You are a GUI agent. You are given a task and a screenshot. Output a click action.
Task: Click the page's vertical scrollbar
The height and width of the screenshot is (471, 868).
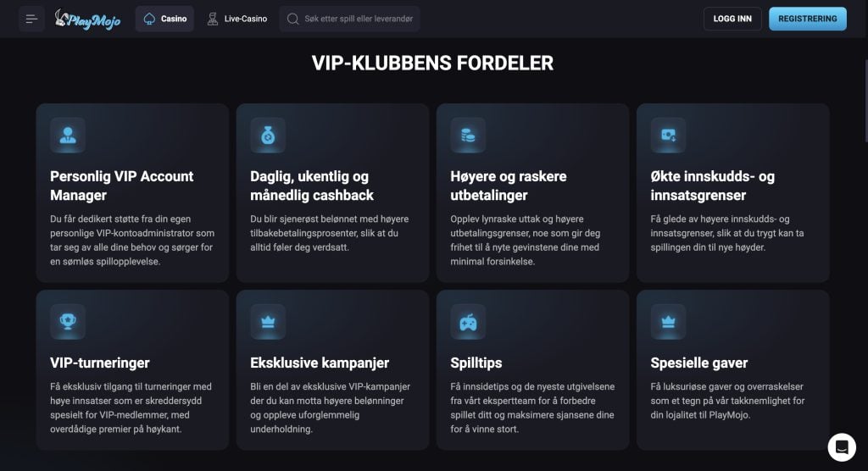click(x=864, y=102)
